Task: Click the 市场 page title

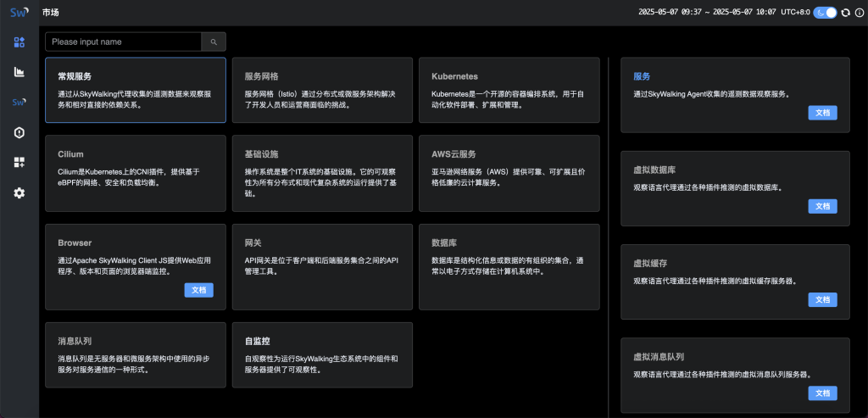Action: pos(50,12)
